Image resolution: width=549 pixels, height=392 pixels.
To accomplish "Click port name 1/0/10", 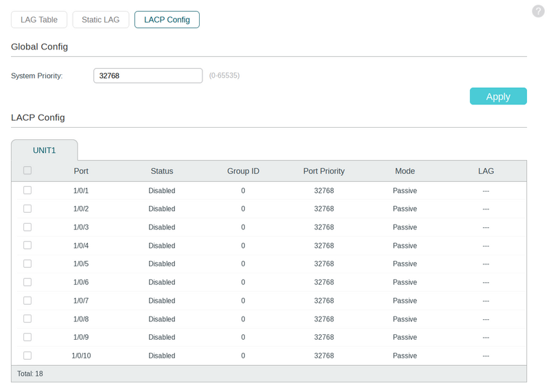I will (81, 356).
